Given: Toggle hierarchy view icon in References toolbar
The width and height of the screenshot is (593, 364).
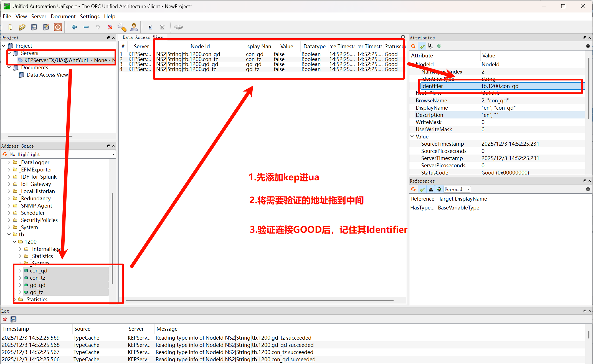Looking at the screenshot, I should point(431,189).
